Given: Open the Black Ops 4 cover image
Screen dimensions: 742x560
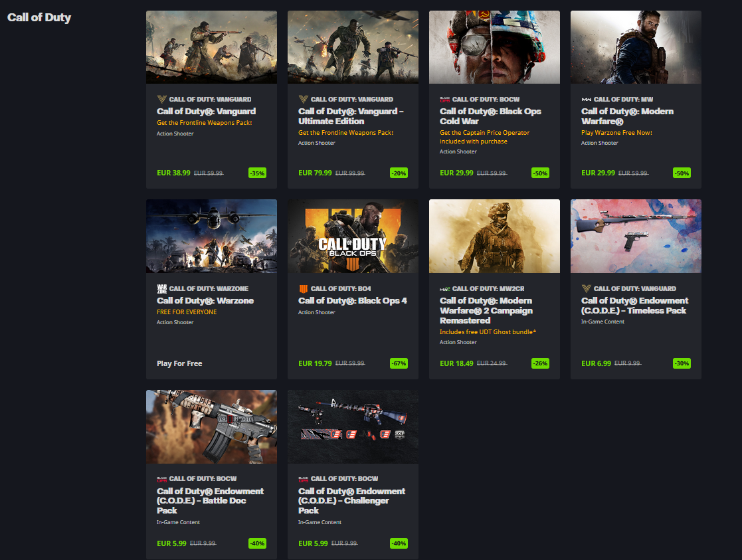Looking at the screenshot, I should [353, 236].
